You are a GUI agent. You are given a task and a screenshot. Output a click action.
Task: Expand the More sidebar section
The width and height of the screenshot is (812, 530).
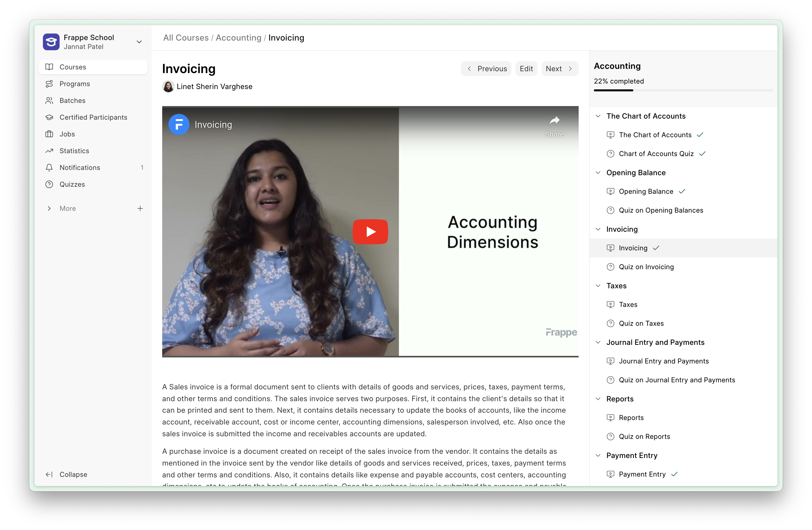tap(49, 208)
